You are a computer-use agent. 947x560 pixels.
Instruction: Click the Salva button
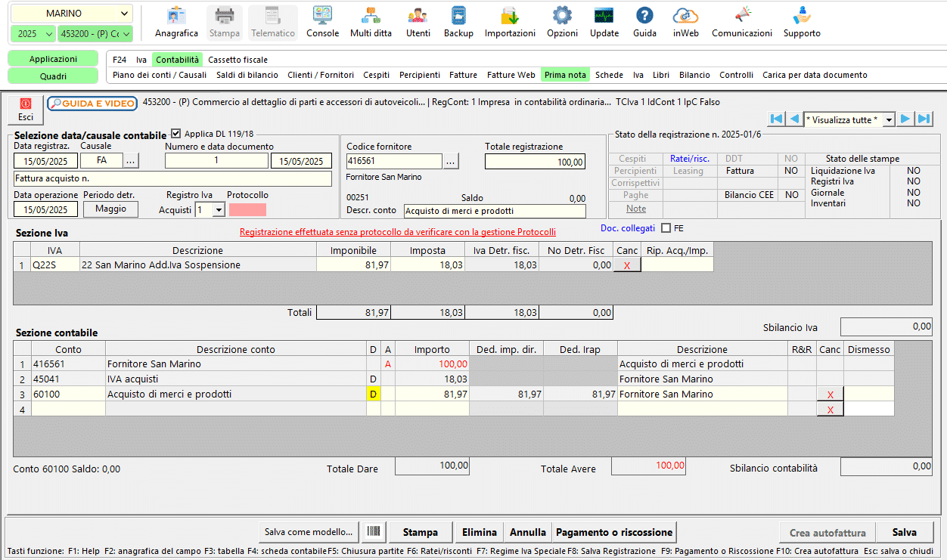tap(905, 532)
